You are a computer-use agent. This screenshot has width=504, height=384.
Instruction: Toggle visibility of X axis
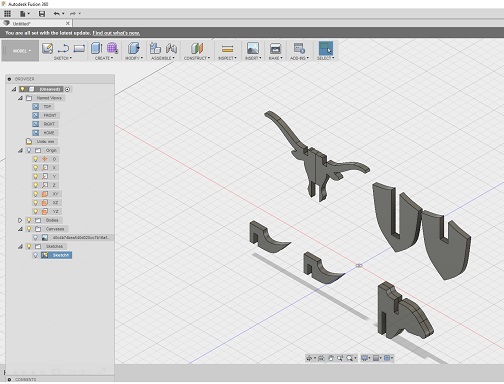point(36,168)
